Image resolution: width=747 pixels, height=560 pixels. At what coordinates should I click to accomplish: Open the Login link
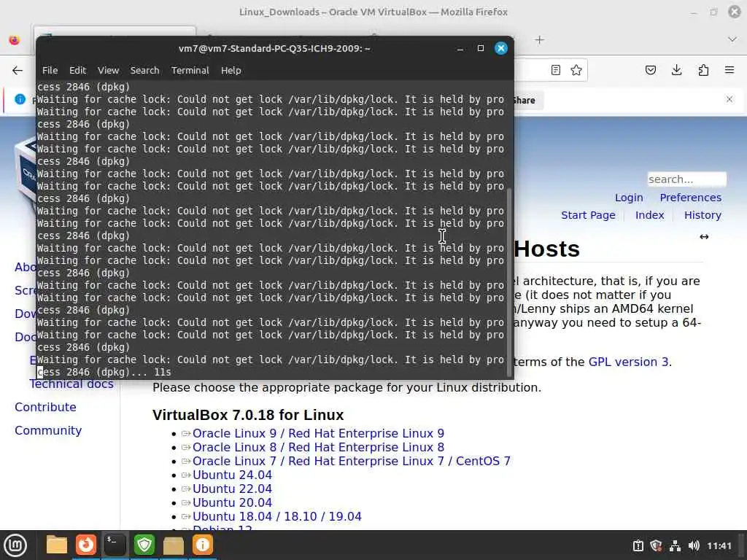click(x=629, y=197)
